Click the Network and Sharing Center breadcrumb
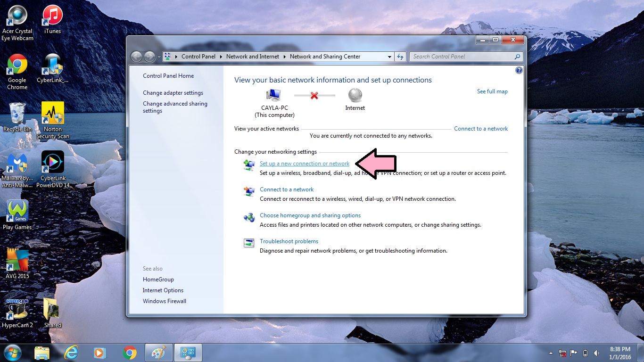Image resolution: width=644 pixels, height=362 pixels. [325, 57]
